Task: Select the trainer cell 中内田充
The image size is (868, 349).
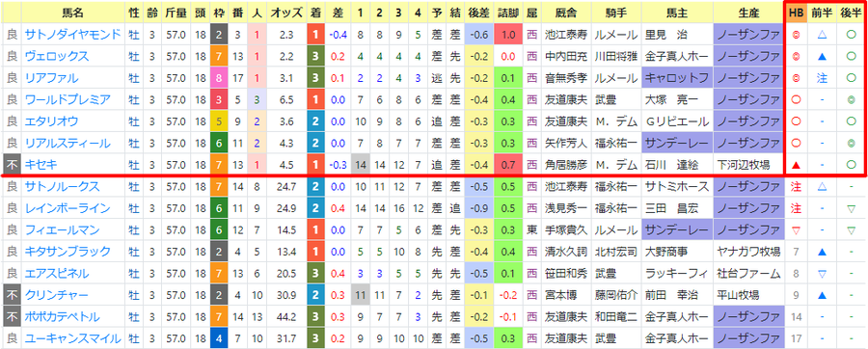Action: tap(565, 57)
